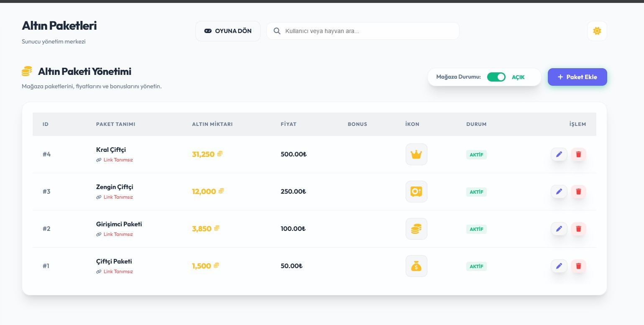Remove the Çiftçi Paketi package
The image size is (644, 325).
pos(578,266)
